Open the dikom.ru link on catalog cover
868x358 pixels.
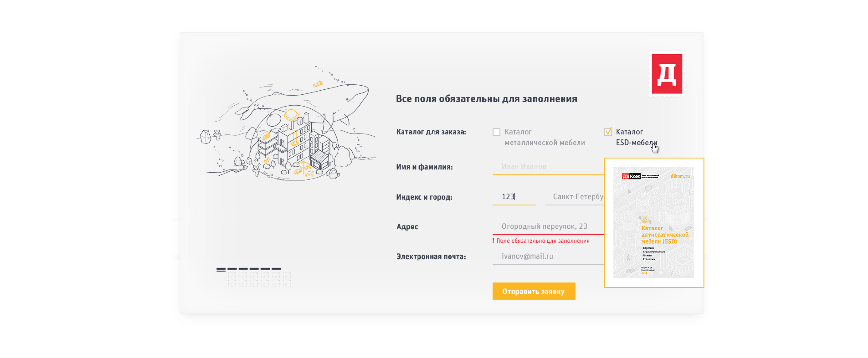[x=680, y=176]
